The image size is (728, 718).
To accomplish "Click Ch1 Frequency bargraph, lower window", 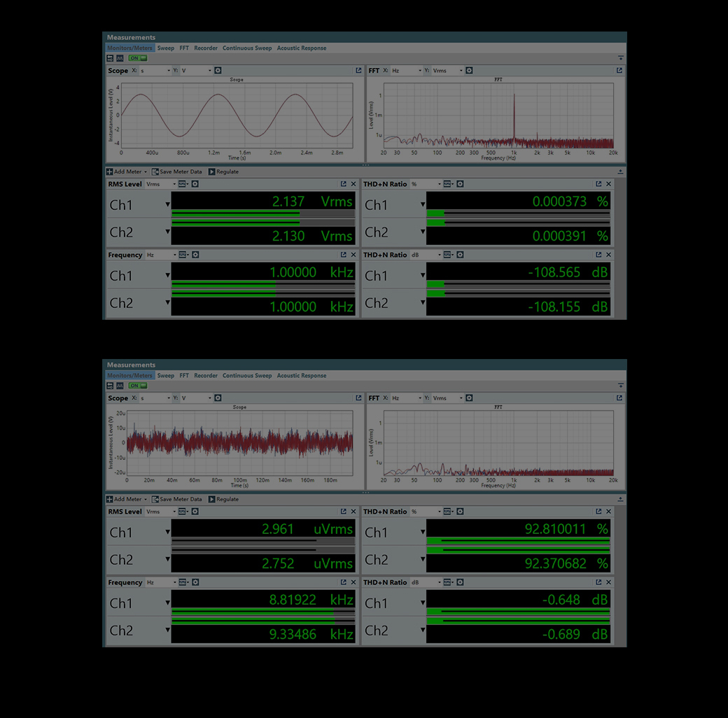I will click(263, 612).
